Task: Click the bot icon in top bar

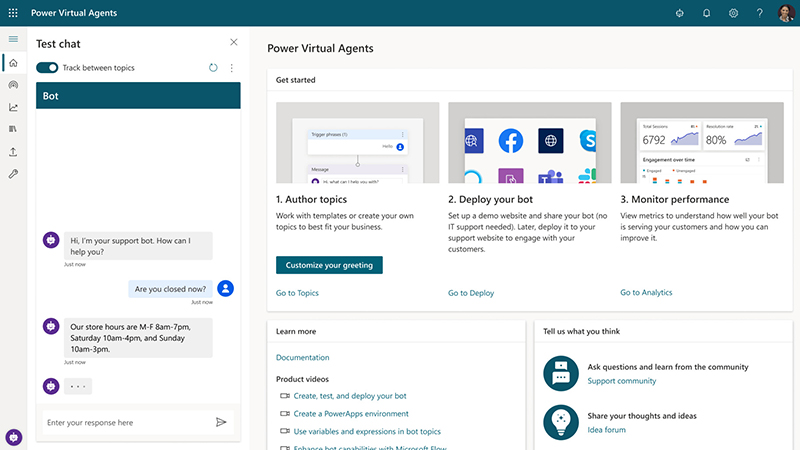Action: pyautogui.click(x=679, y=13)
